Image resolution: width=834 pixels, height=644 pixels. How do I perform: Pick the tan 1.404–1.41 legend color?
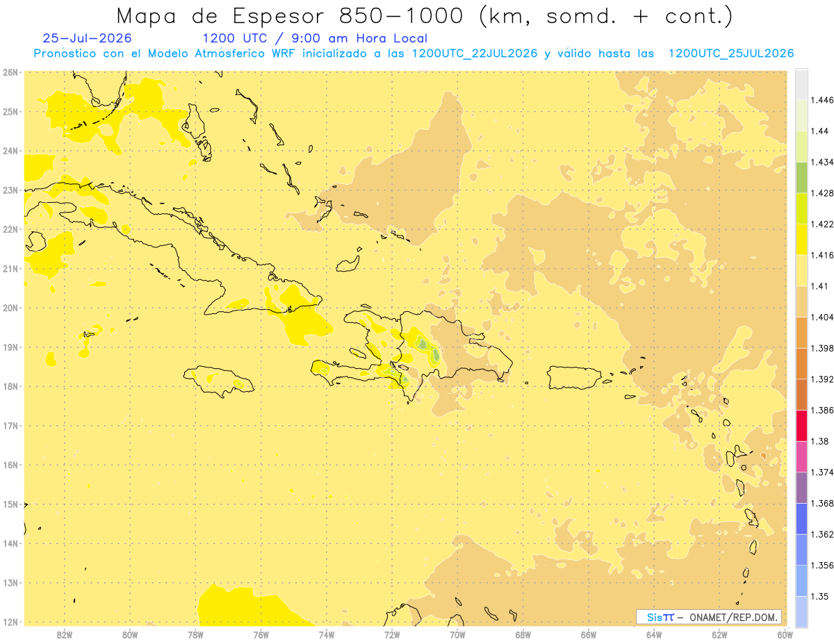point(801,301)
